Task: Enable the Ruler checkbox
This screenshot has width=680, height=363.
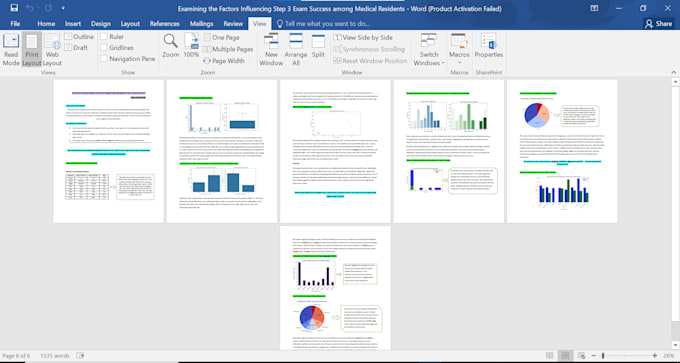Action: 104,37
